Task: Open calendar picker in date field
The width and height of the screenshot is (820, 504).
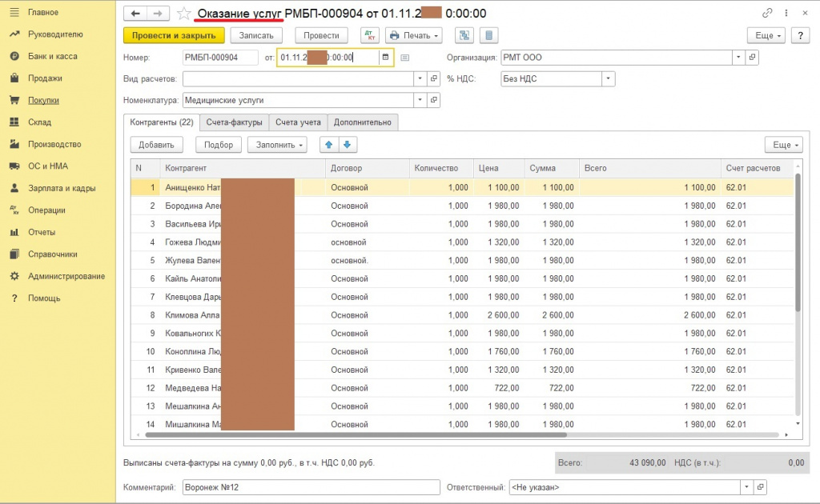Action: point(385,57)
